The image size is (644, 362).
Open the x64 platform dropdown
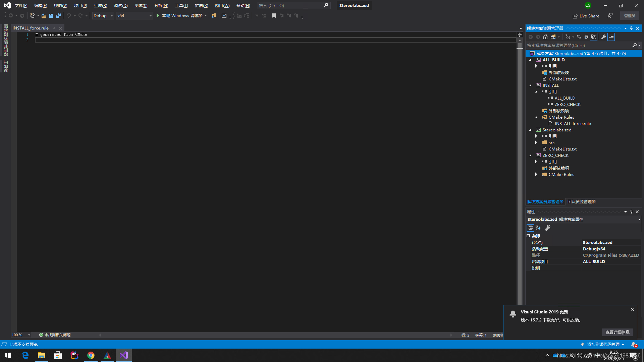[x=134, y=16]
